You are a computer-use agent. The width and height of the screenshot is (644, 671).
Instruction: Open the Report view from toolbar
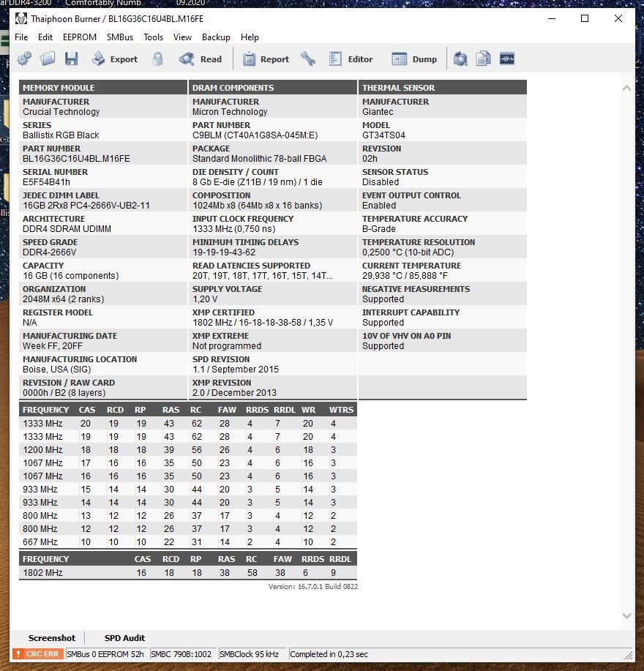266,59
